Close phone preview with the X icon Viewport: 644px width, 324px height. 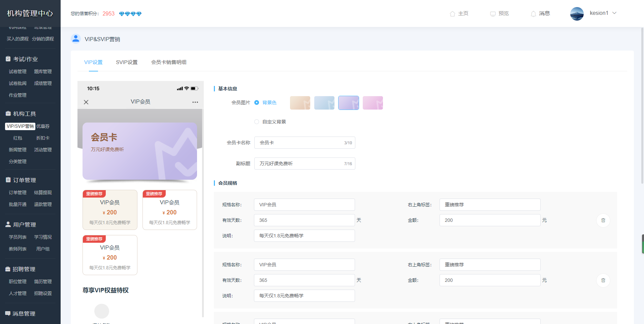[x=86, y=102]
